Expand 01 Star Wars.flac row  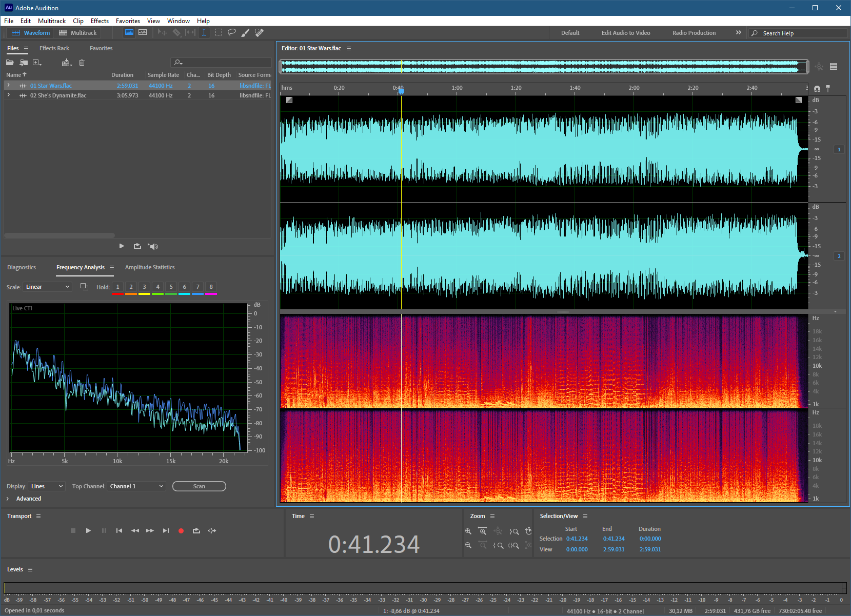pyautogui.click(x=9, y=86)
